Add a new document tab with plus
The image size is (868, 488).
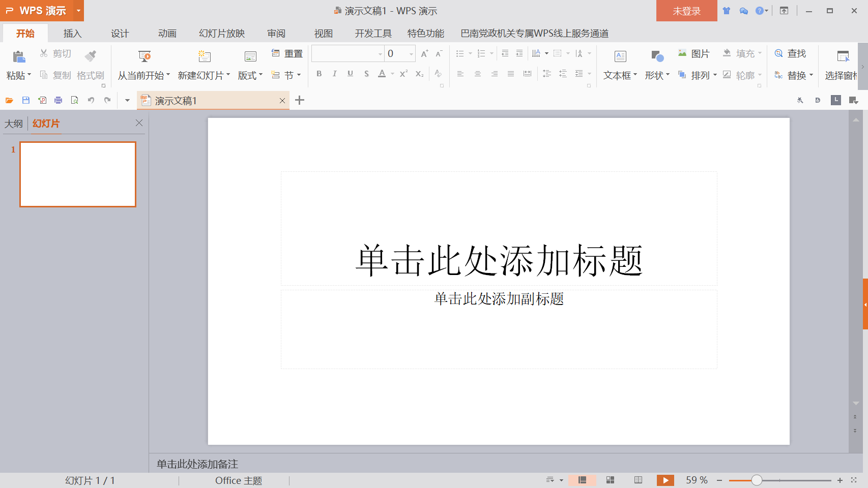pos(300,100)
